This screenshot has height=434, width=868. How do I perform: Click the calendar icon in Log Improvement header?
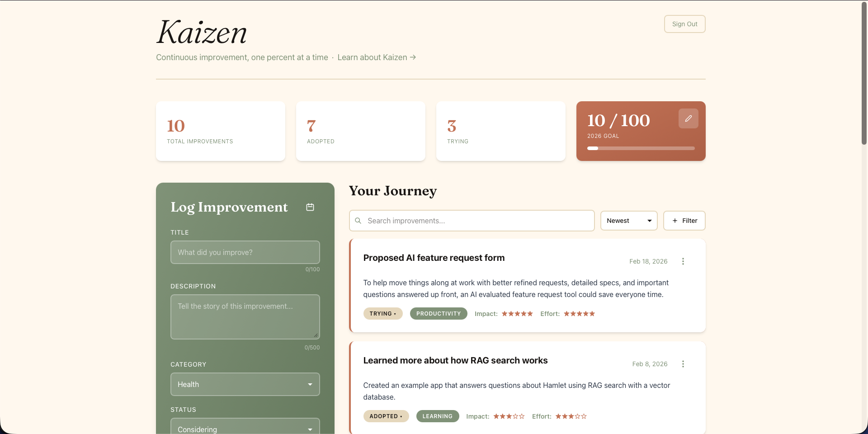click(310, 207)
